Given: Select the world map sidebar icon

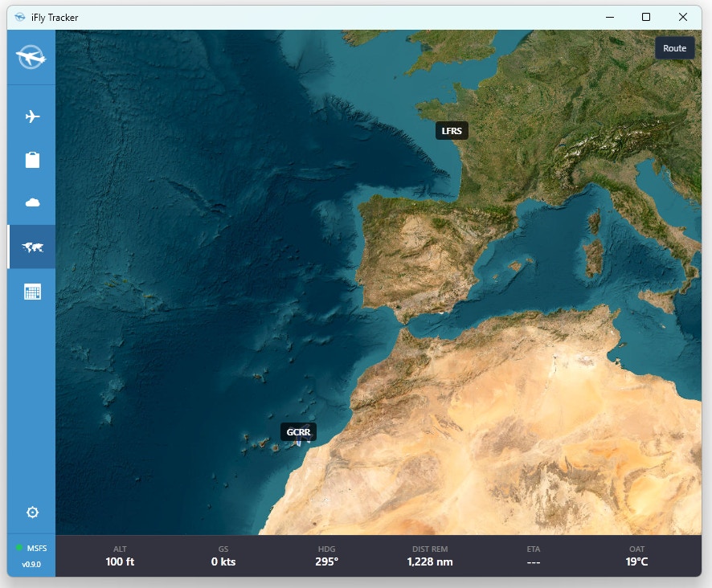Looking at the screenshot, I should click(32, 247).
